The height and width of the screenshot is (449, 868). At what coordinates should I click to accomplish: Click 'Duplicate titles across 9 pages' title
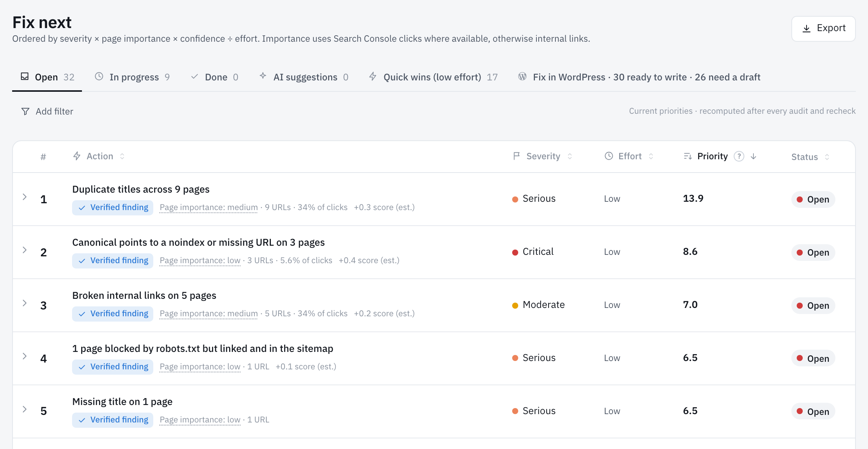click(x=141, y=189)
